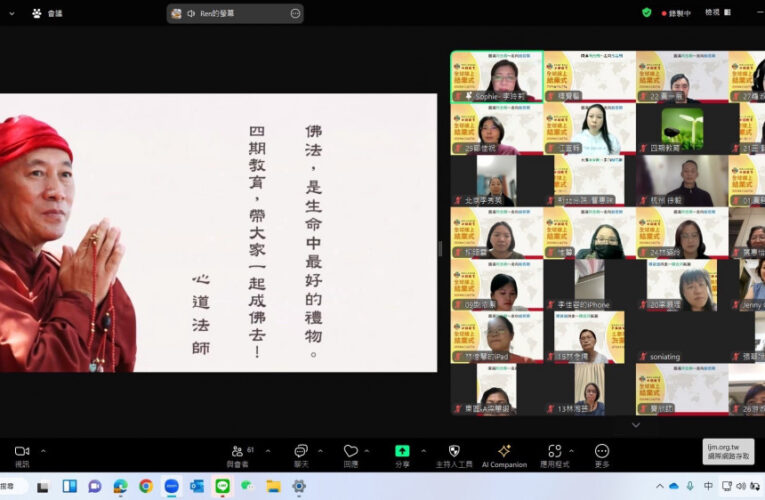Open the LINE app in the Windows taskbar

coord(222,486)
